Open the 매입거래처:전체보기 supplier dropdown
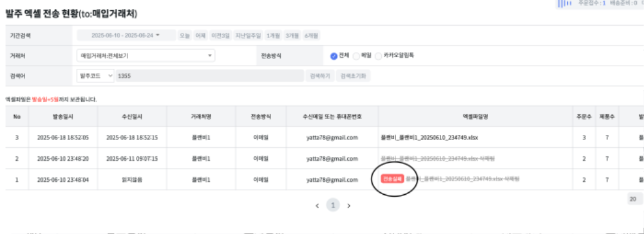The height and width of the screenshot is (234, 644). [146, 55]
